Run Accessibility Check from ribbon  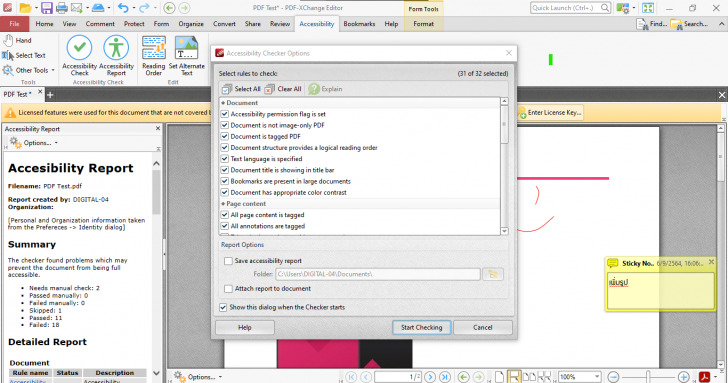(79, 55)
